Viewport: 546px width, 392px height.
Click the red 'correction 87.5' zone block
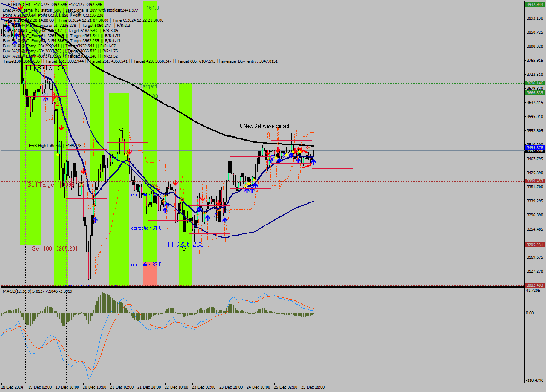(149, 274)
